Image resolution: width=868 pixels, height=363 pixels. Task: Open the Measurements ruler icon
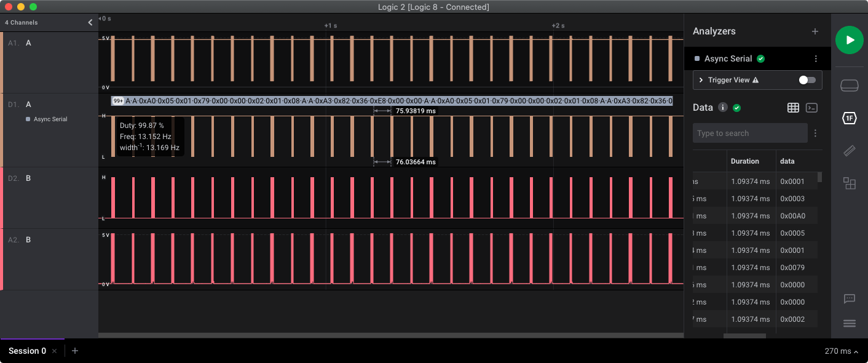849,151
